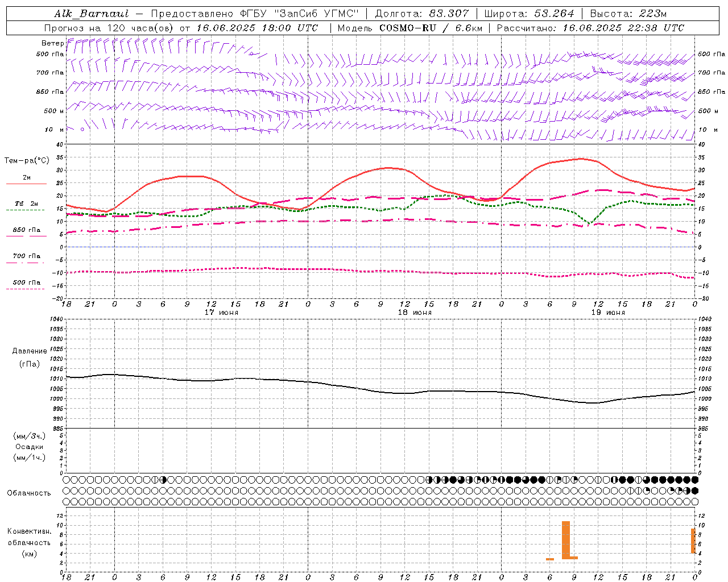Click the "12" hour tick above "17 июня"
Image resolution: width=728 pixels, height=582 pixels.
pyautogui.click(x=211, y=304)
